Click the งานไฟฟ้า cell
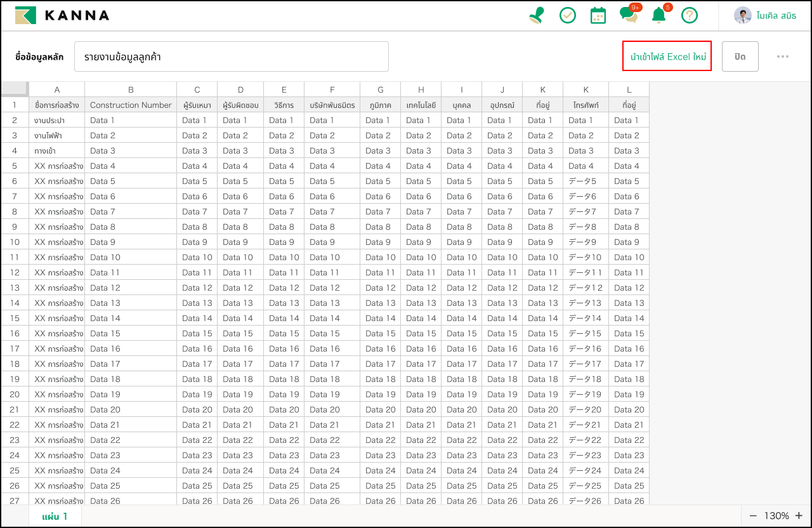The width and height of the screenshot is (812, 528). coord(56,135)
